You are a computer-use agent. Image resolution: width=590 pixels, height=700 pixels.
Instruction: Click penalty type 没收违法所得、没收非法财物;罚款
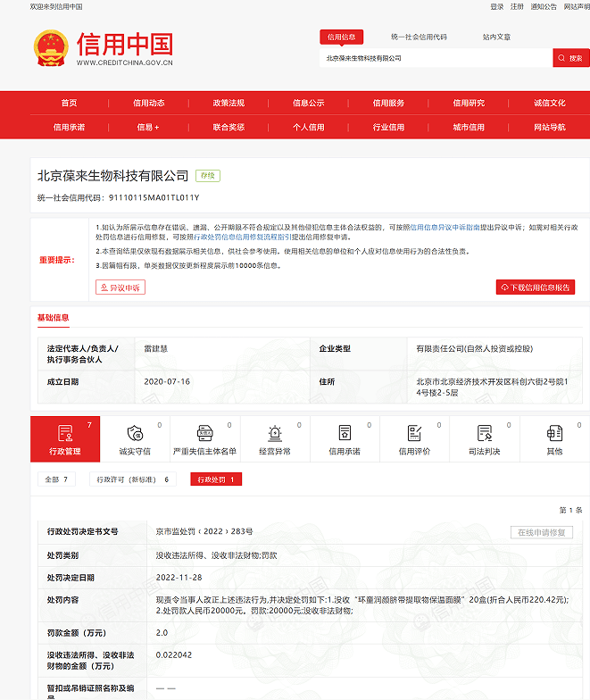coord(216,555)
